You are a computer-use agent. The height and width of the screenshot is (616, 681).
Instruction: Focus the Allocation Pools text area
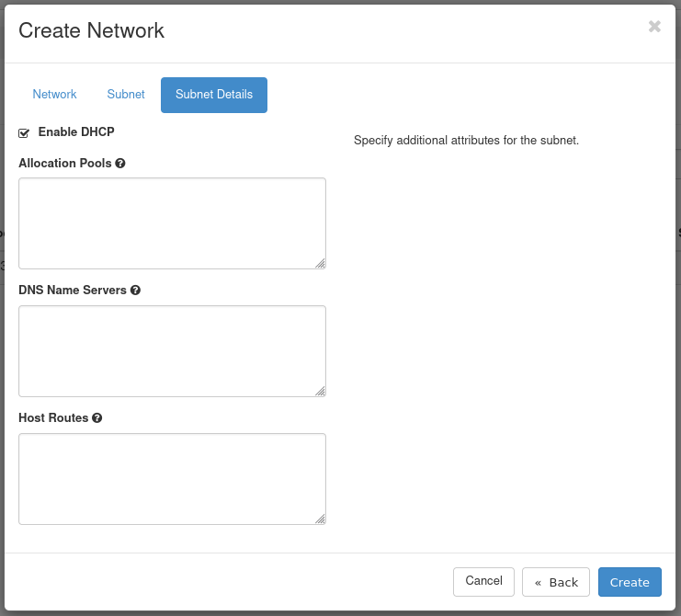click(172, 223)
